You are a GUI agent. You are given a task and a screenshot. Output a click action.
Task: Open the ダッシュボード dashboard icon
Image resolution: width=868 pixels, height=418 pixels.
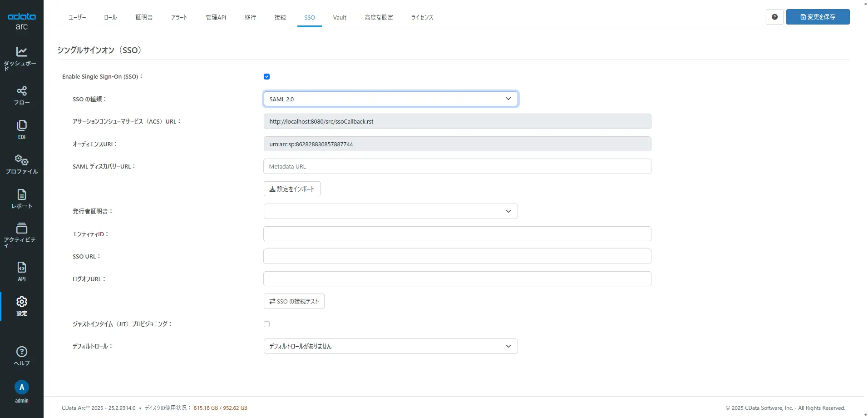(21, 52)
